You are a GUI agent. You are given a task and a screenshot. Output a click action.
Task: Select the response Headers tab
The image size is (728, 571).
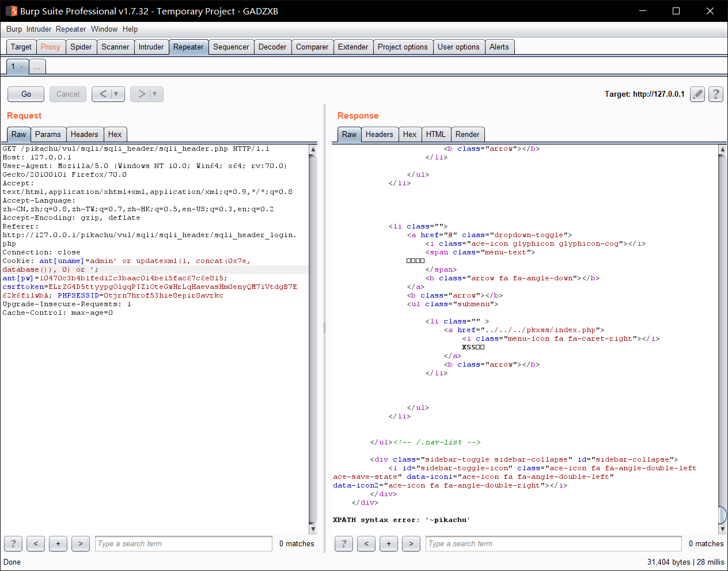click(x=380, y=134)
